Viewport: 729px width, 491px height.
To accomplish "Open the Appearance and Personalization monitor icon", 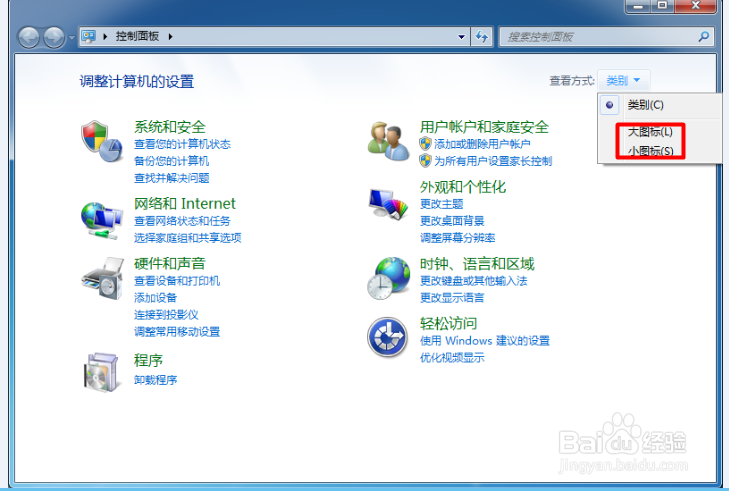I will pyautogui.click(x=388, y=204).
